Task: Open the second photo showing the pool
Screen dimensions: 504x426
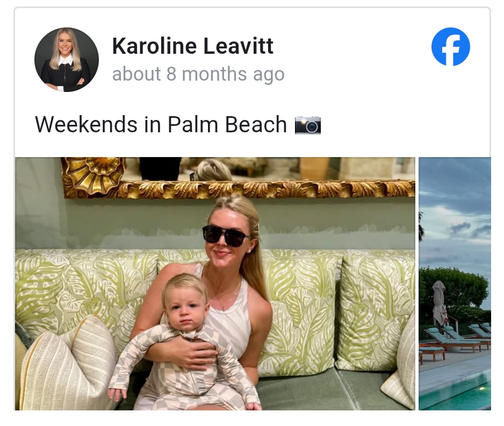Action: coord(455,283)
